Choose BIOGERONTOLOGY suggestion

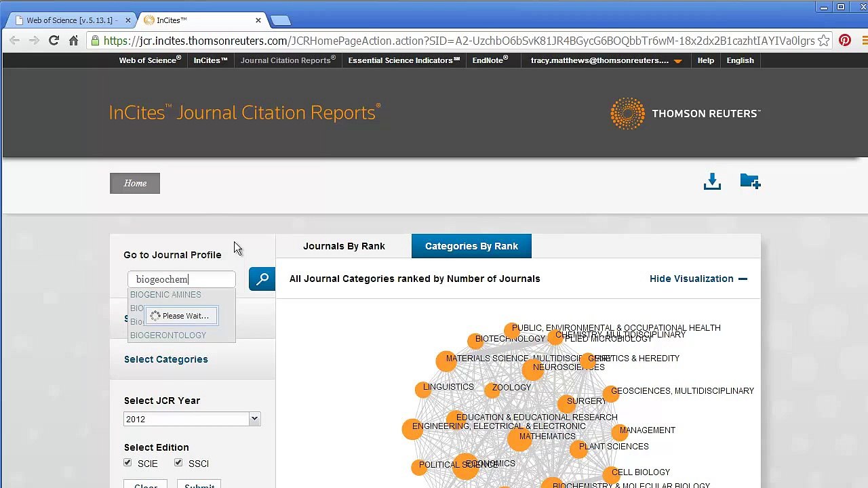pos(168,335)
